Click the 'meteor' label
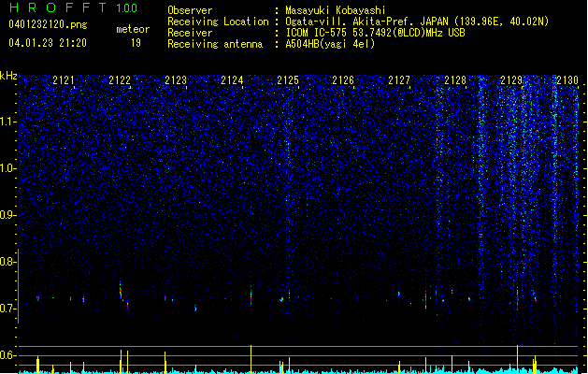The width and height of the screenshot is (588, 374). tap(133, 29)
